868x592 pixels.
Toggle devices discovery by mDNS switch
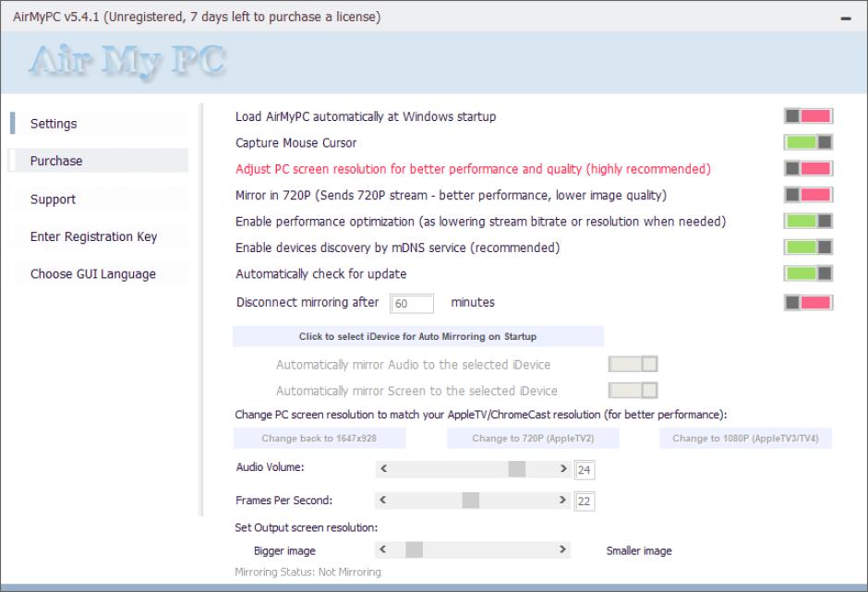coord(808,247)
